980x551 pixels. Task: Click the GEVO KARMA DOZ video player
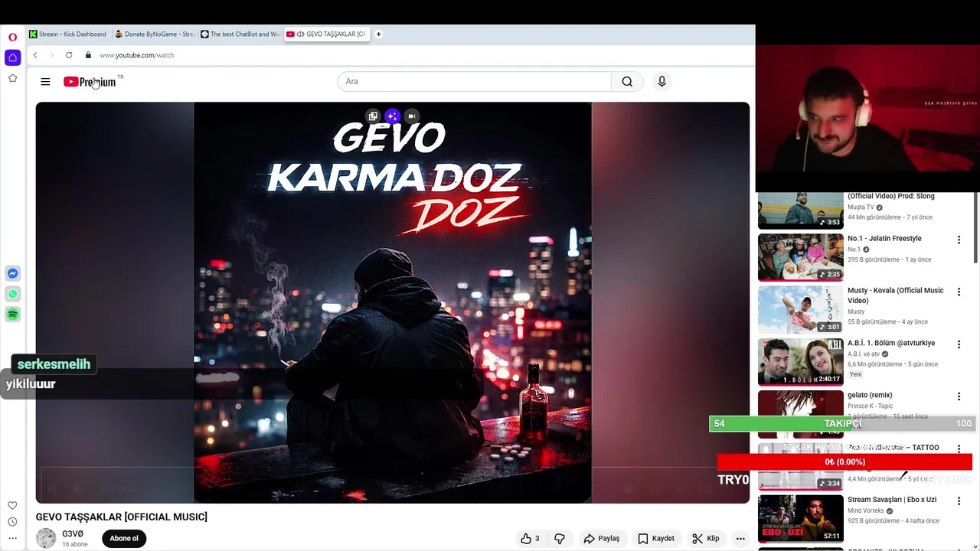coord(392,302)
